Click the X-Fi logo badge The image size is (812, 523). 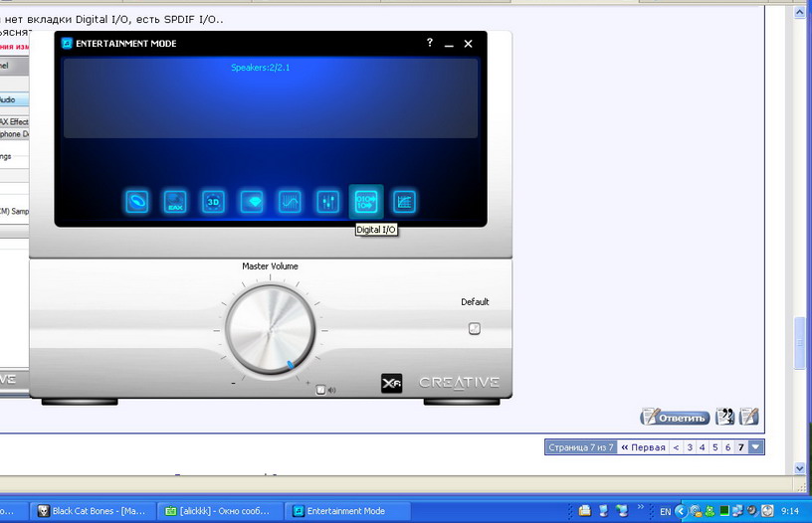[x=391, y=384]
